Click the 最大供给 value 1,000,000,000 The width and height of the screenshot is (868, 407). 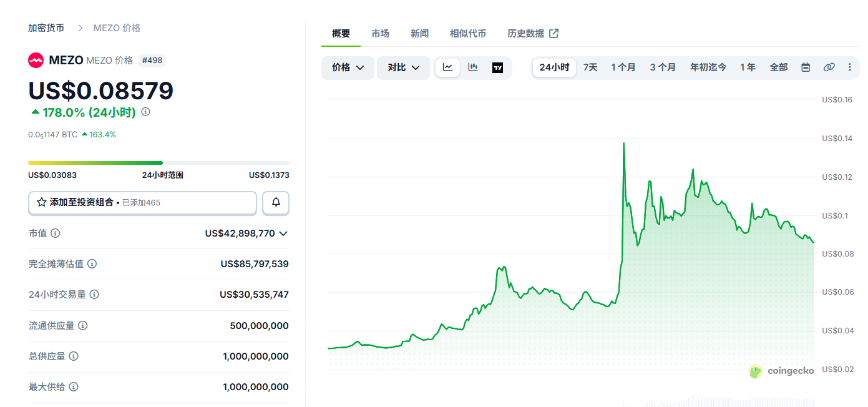click(256, 387)
